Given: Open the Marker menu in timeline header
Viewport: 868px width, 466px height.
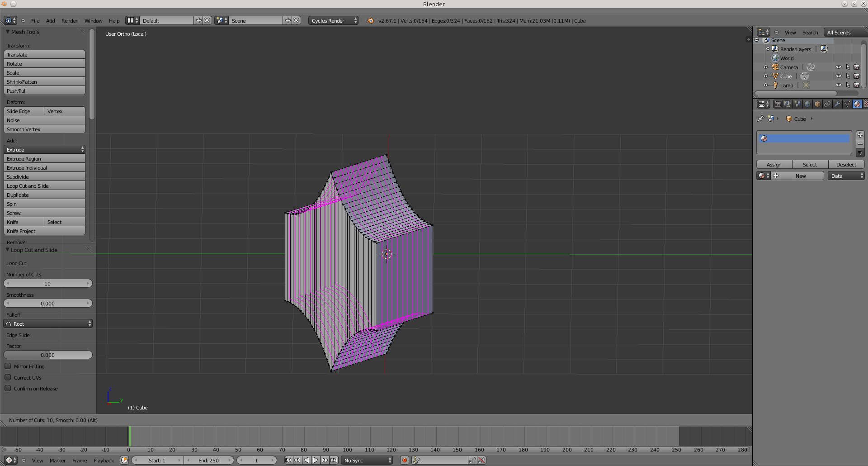Looking at the screenshot, I should pyautogui.click(x=57, y=460).
